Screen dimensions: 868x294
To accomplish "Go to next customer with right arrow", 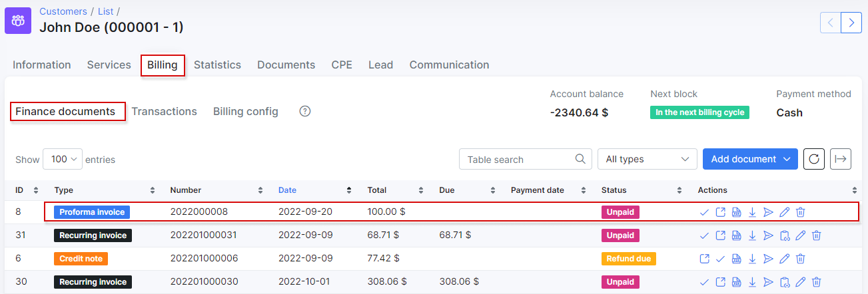I will pos(851,22).
